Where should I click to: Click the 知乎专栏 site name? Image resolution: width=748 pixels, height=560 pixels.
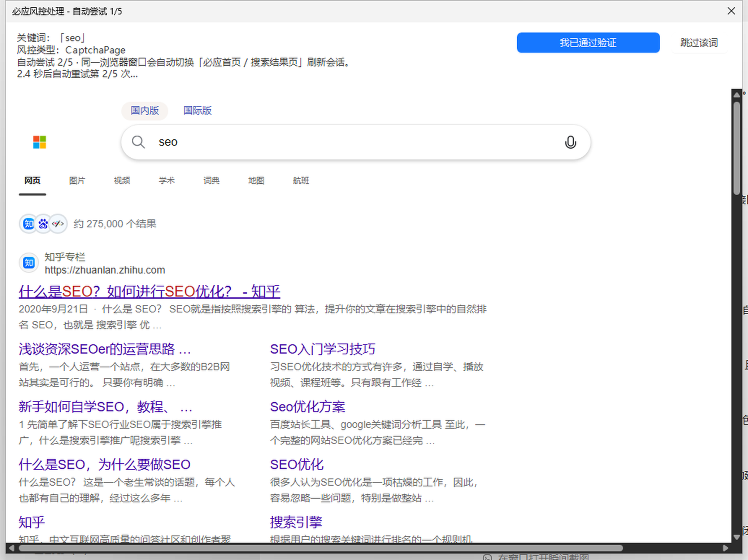click(x=65, y=257)
